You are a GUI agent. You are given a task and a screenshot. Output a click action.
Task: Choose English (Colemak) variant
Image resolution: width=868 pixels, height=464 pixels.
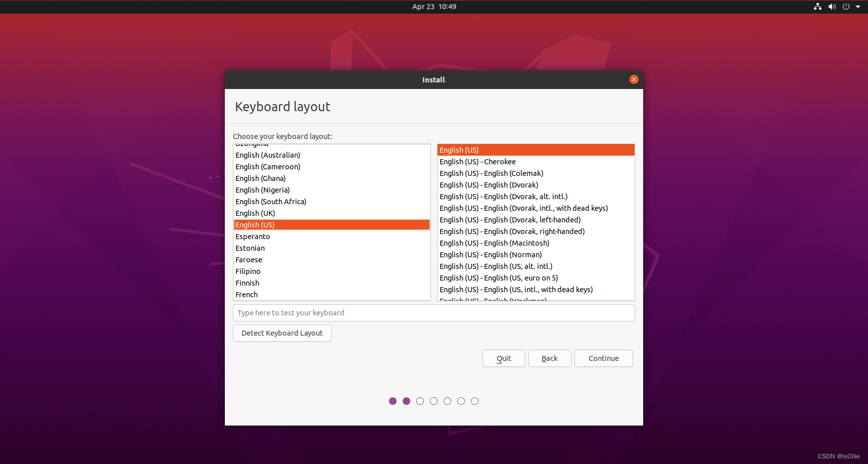pyautogui.click(x=536, y=173)
